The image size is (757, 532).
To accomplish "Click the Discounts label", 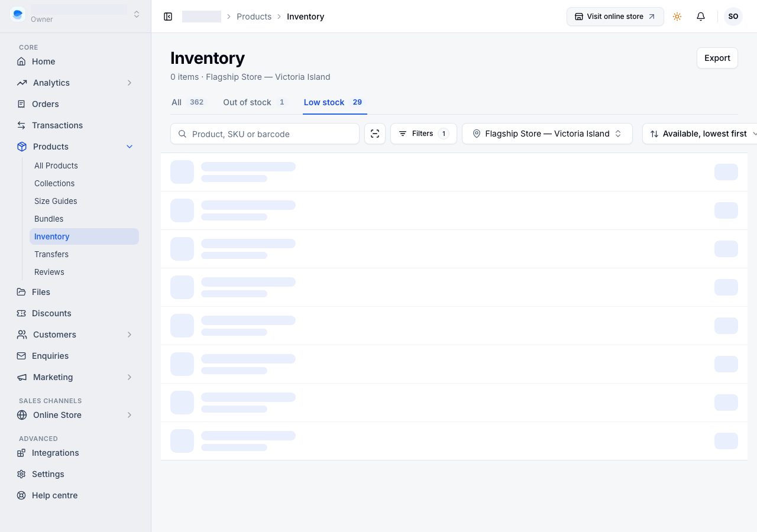I will (x=51, y=313).
